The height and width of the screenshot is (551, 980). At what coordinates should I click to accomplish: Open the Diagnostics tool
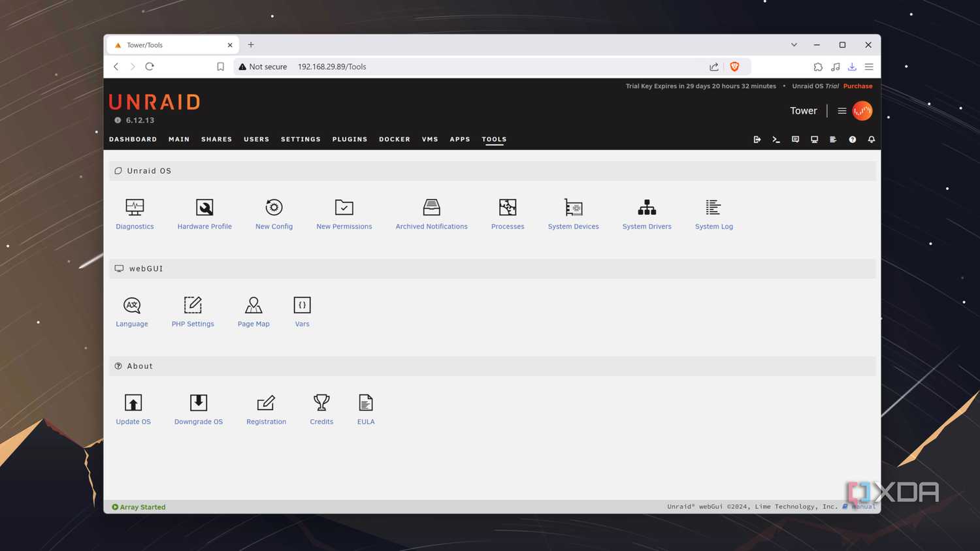click(x=135, y=214)
